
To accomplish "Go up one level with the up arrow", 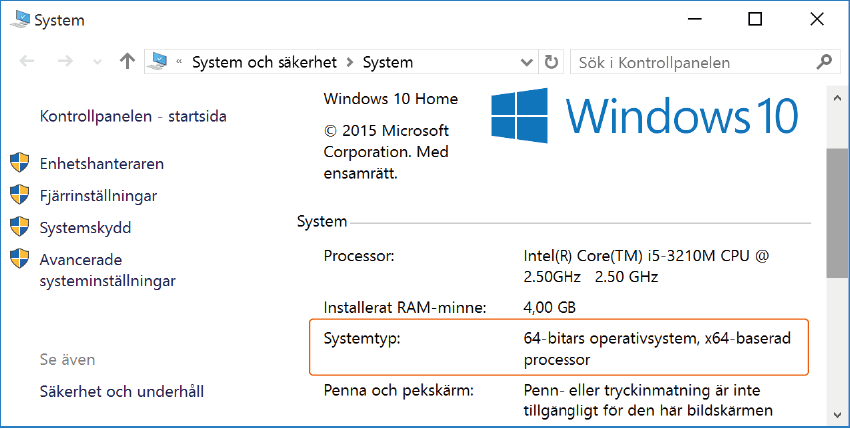I will 127,62.
